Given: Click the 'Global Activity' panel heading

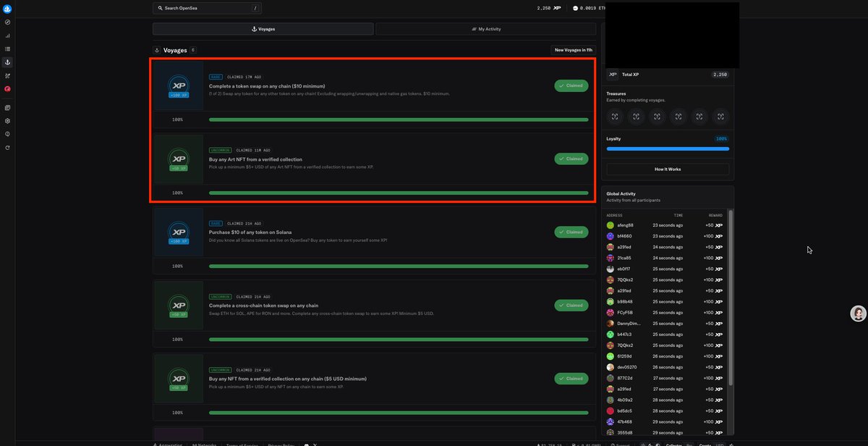Looking at the screenshot, I should (x=621, y=194).
